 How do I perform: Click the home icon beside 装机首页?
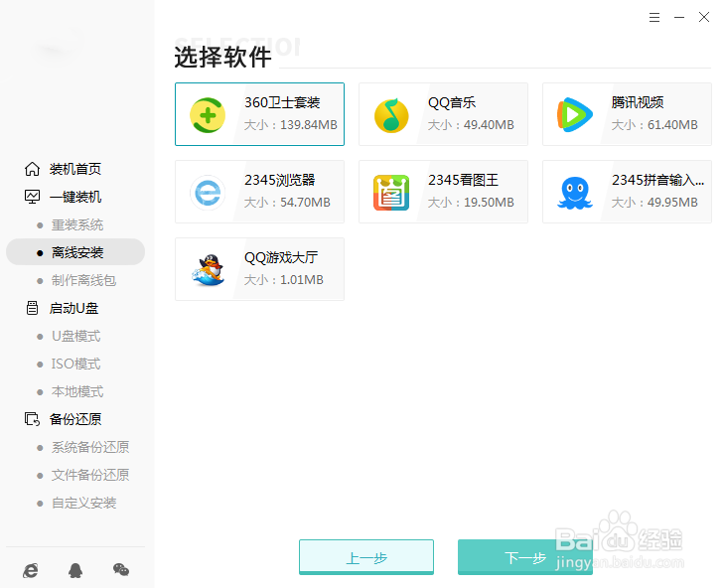click(32, 169)
